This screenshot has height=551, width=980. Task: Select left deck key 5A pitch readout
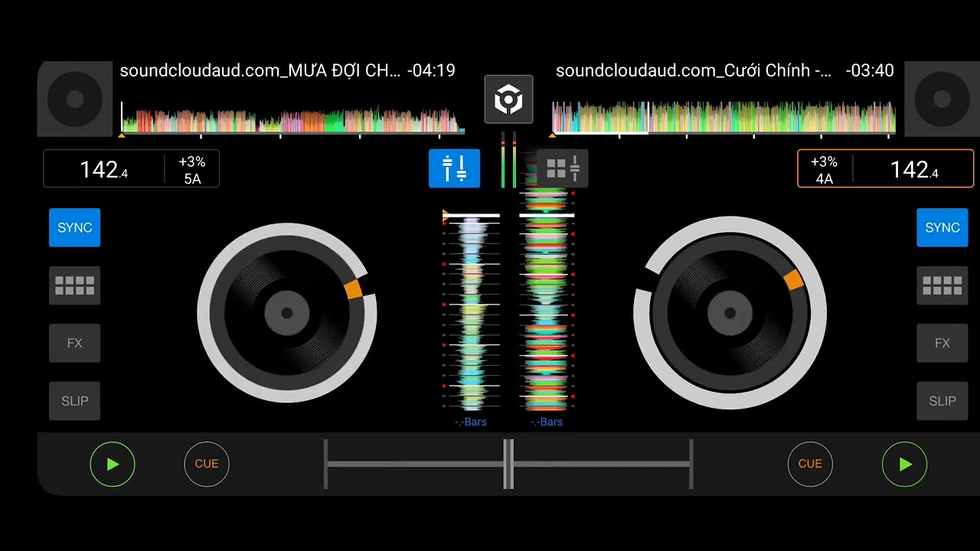(192, 170)
